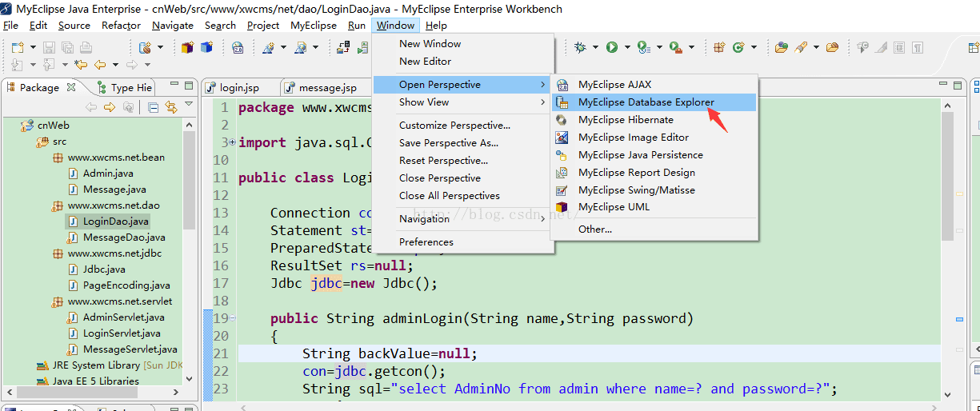Open the Package Explorer view menu triangle

click(189, 105)
